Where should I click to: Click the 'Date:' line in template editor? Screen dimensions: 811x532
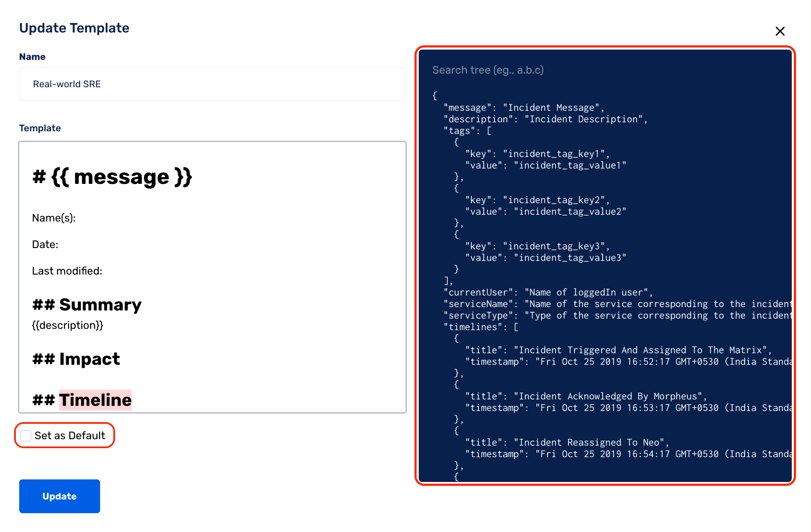45,245
